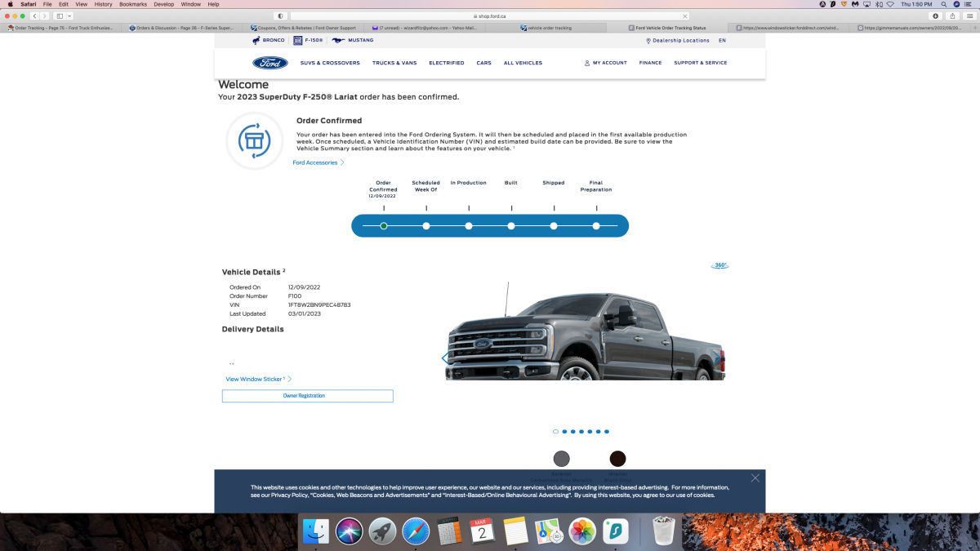Open the Dealership Locations link
Image resolution: width=980 pixels, height=551 pixels.
(677, 40)
